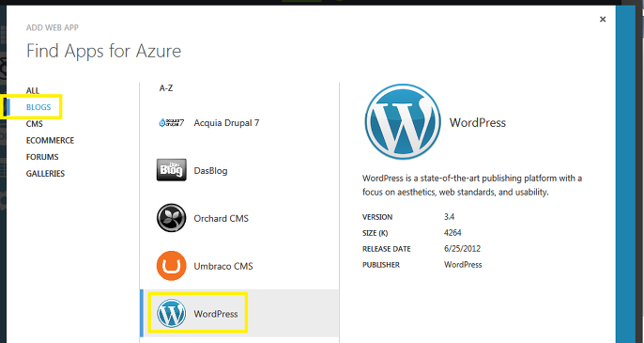
Task: Click the publisher value WordPress
Action: coord(463,265)
